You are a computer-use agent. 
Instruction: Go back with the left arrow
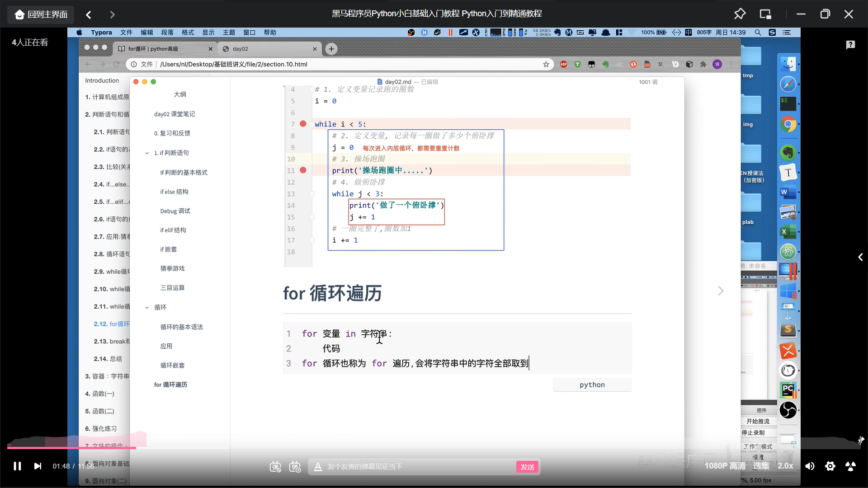pos(89,14)
